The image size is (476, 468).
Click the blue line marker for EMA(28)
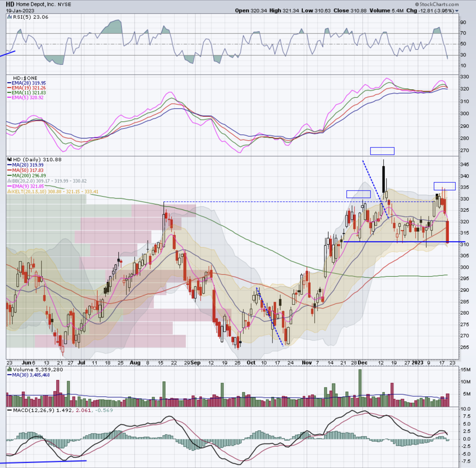click(x=9, y=83)
